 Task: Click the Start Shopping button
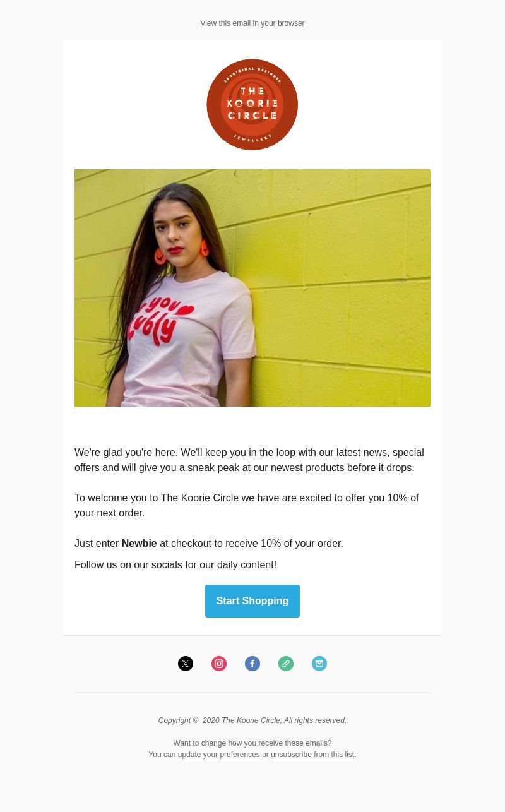pyautogui.click(x=252, y=601)
